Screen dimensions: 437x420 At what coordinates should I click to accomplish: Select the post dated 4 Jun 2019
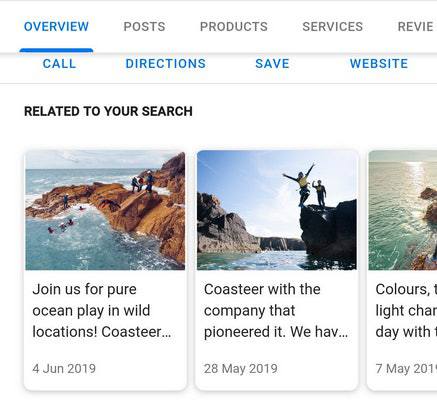click(x=64, y=369)
